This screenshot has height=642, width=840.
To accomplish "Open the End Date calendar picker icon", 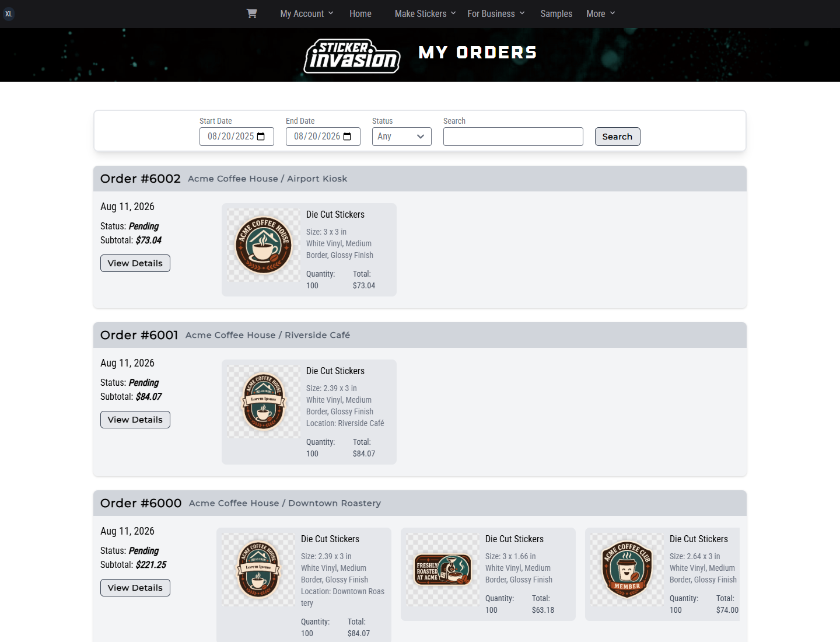I will point(347,137).
